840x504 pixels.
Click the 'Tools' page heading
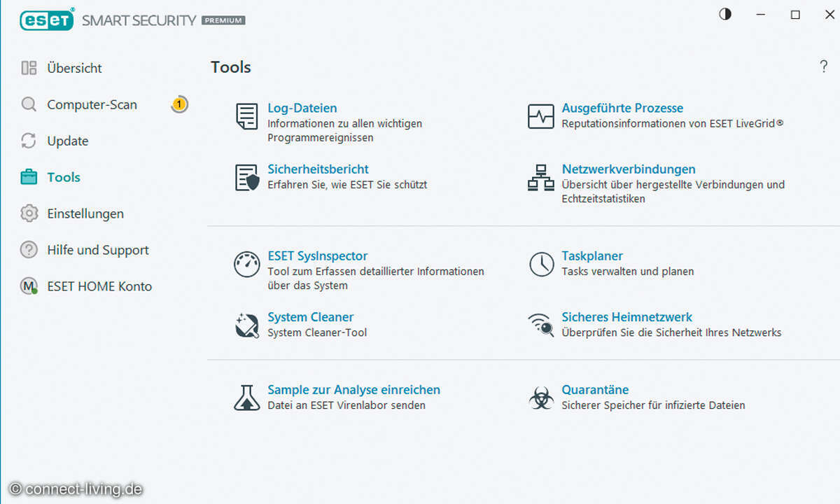[231, 67]
